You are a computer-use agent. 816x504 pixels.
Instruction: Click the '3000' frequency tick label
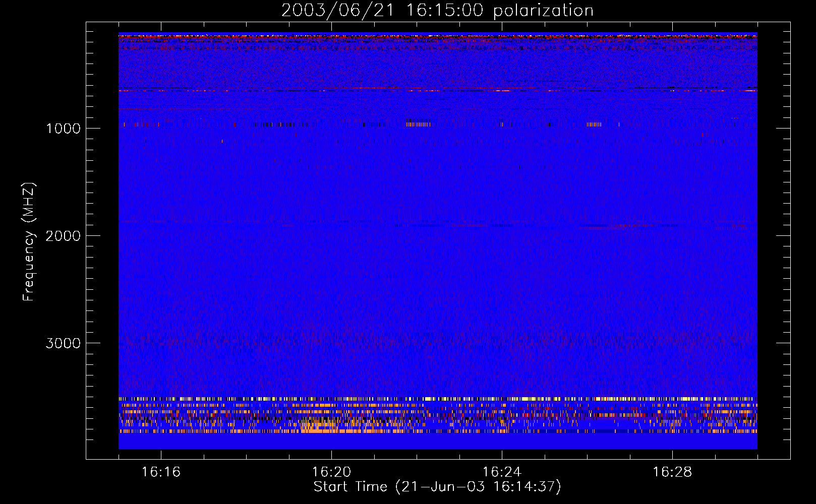[63, 343]
